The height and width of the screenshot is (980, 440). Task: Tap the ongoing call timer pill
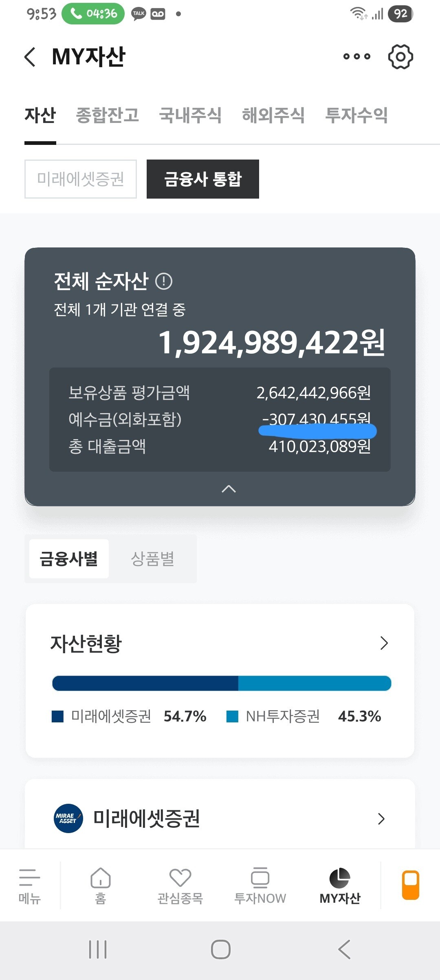[93, 13]
